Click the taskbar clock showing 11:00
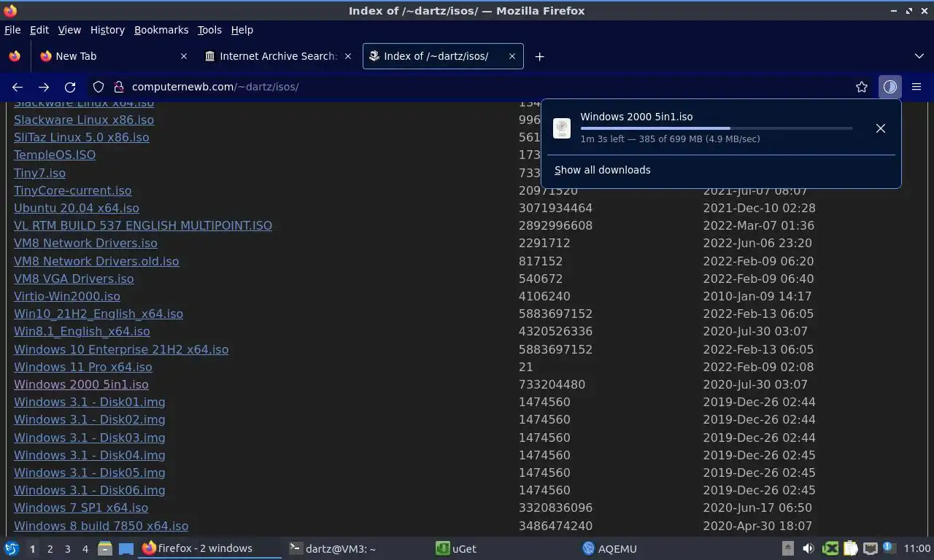Screen dimensions: 934x560 click(916, 548)
